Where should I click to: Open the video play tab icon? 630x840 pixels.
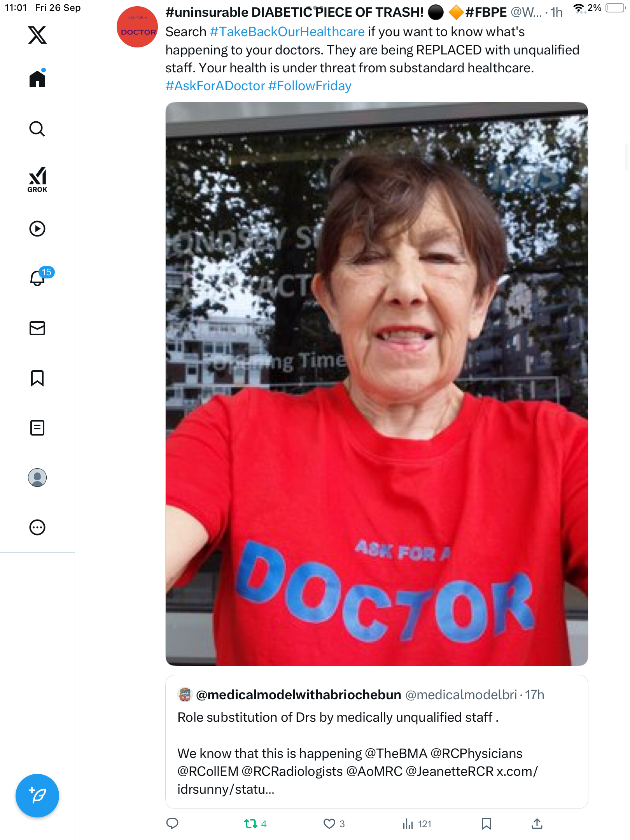coord(37,229)
